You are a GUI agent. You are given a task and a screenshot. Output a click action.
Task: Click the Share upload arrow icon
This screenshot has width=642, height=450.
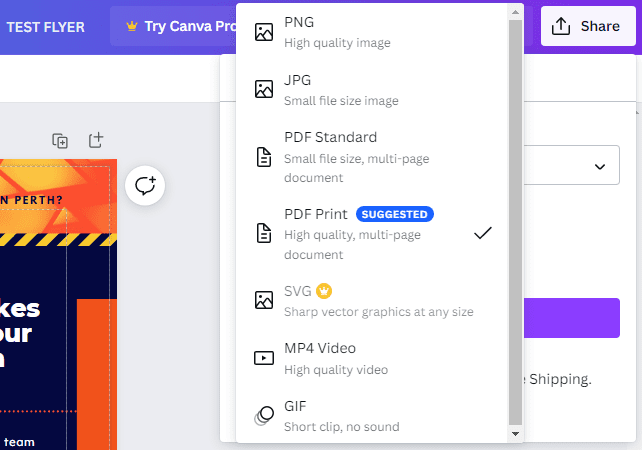[x=561, y=26]
